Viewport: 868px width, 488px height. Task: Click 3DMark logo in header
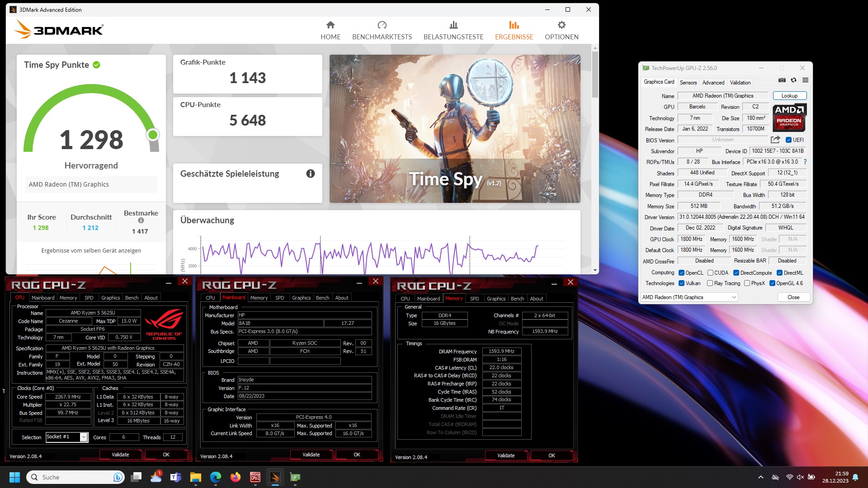[59, 30]
